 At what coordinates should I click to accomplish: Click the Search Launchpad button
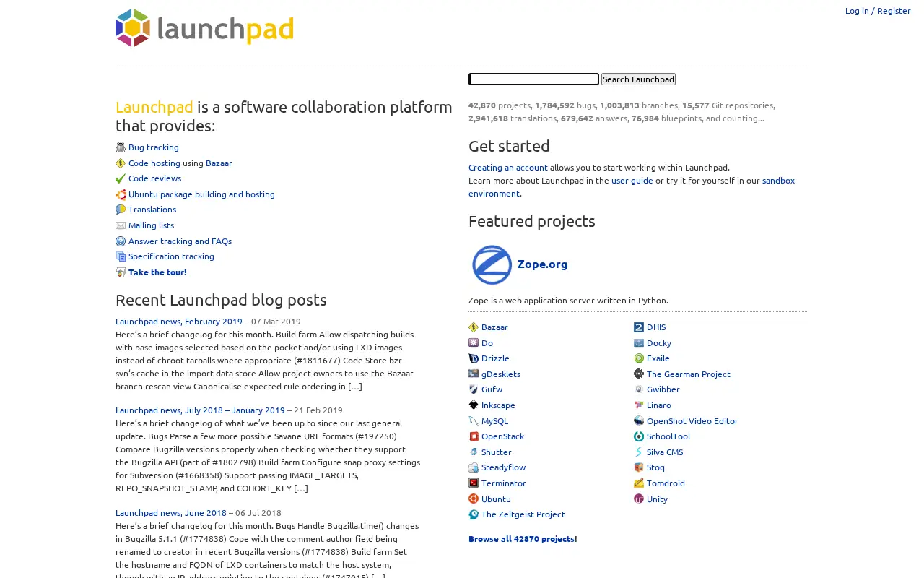click(x=638, y=79)
